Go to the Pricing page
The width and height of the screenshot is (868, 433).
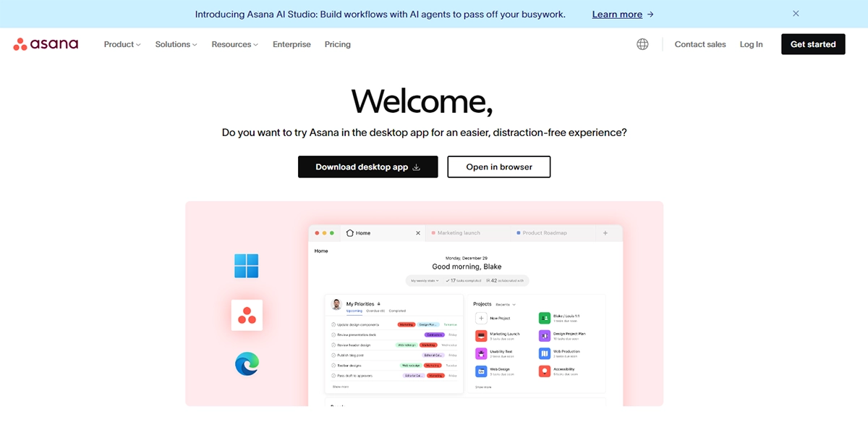337,44
